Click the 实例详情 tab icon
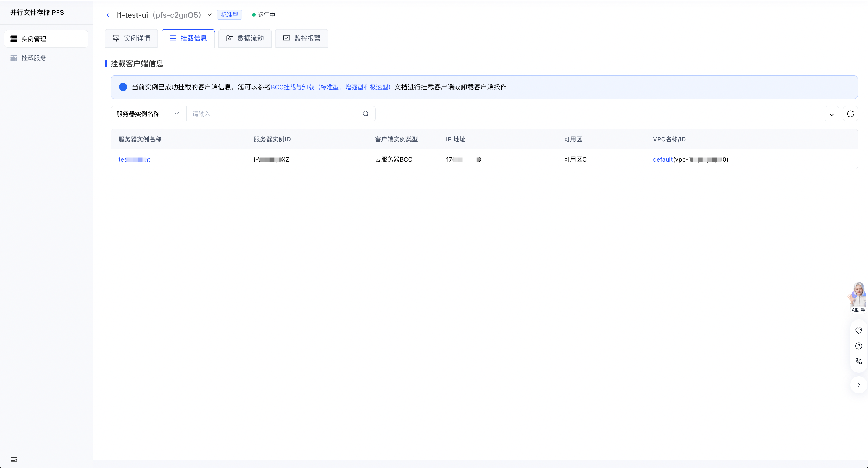 tap(116, 38)
